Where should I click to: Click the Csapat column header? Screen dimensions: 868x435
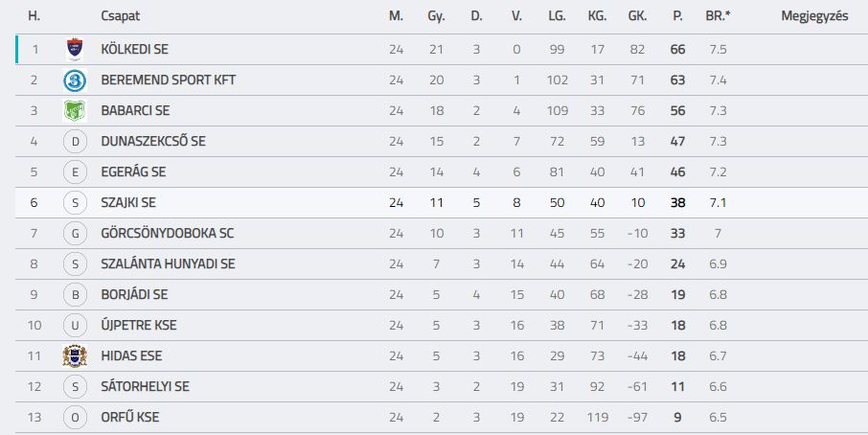coord(120,16)
